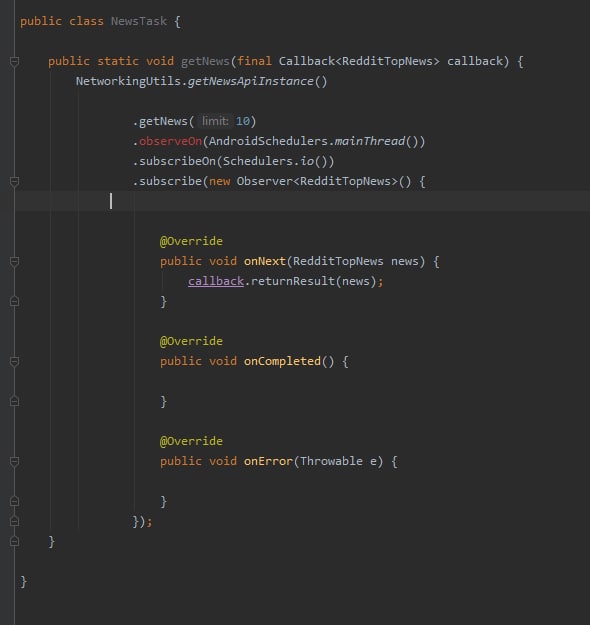Click the Observer type name
This screenshot has width=590, height=625.
265,181
